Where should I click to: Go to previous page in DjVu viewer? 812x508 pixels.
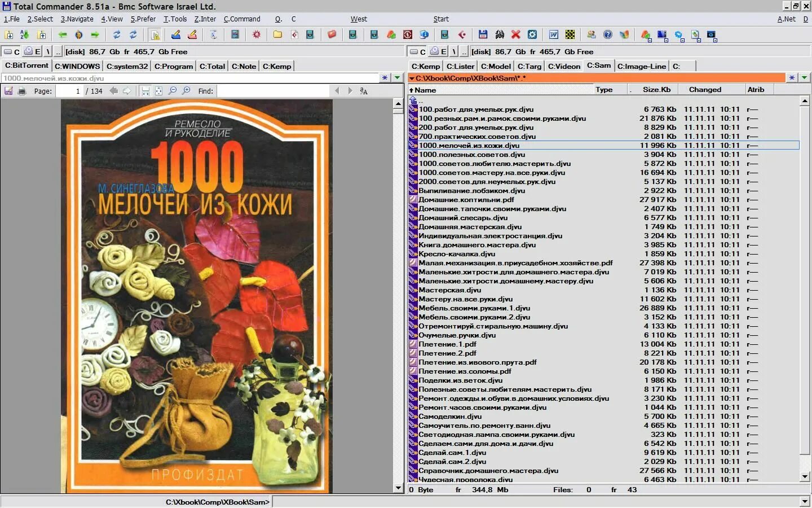[114, 91]
